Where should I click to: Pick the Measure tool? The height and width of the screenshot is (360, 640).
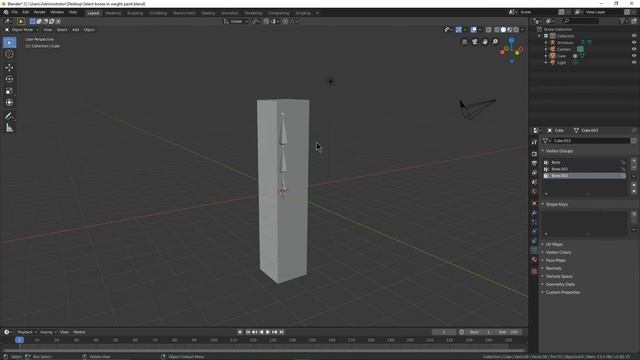click(9, 128)
